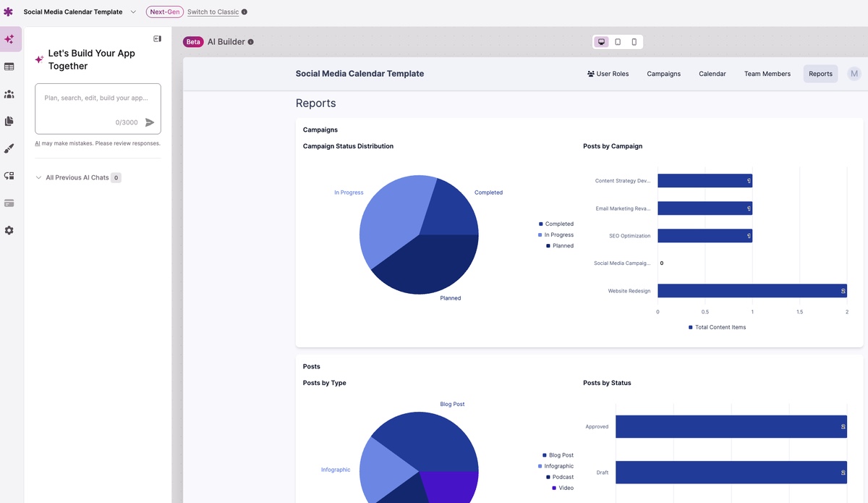This screenshot has height=503, width=868.
Task: Switch preview to tablet view
Action: (x=618, y=42)
